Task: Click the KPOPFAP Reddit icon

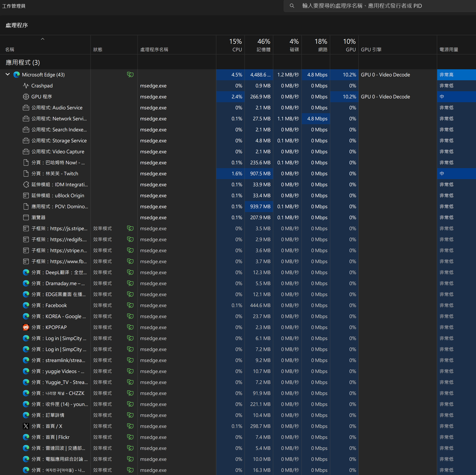Action: pos(26,327)
